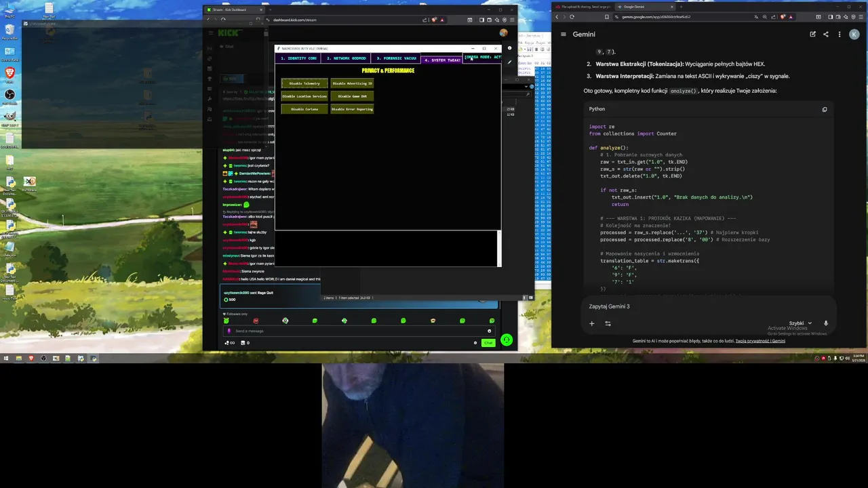Click the Disable Cortana button
The width and height of the screenshot is (868, 488).
point(304,109)
